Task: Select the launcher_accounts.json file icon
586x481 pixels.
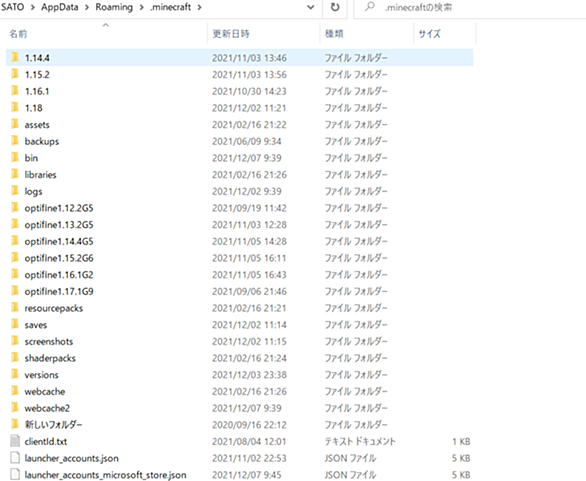Action: 15,458
